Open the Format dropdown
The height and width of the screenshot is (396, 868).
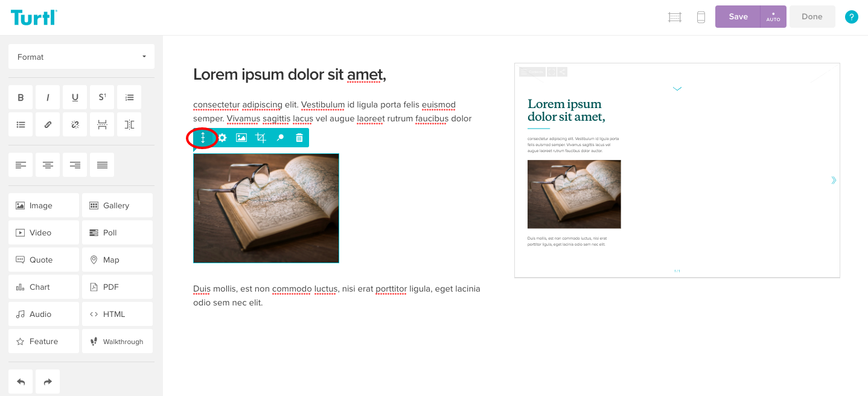(81, 57)
